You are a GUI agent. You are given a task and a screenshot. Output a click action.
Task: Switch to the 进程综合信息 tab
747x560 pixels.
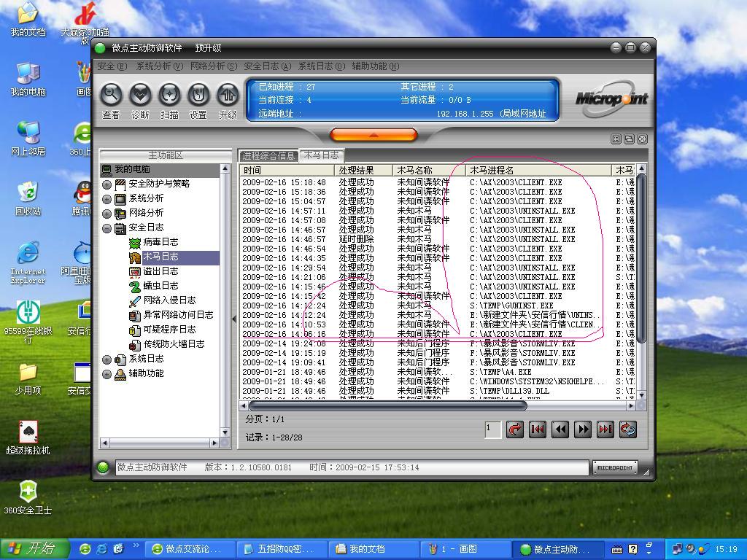(268, 156)
